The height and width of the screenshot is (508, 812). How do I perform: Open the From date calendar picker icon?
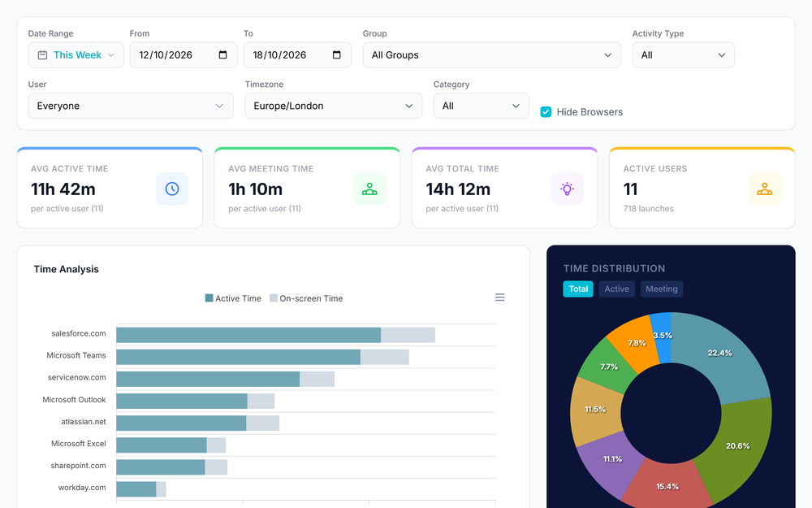pos(222,55)
